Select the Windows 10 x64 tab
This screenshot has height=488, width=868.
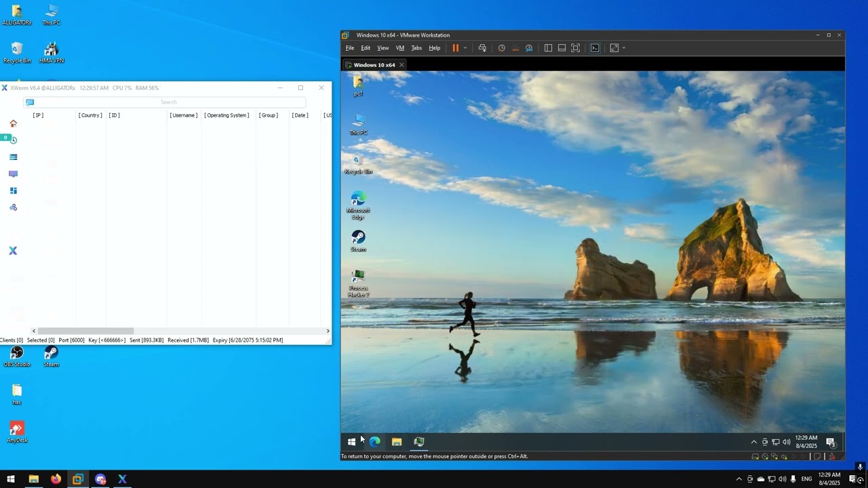click(374, 65)
